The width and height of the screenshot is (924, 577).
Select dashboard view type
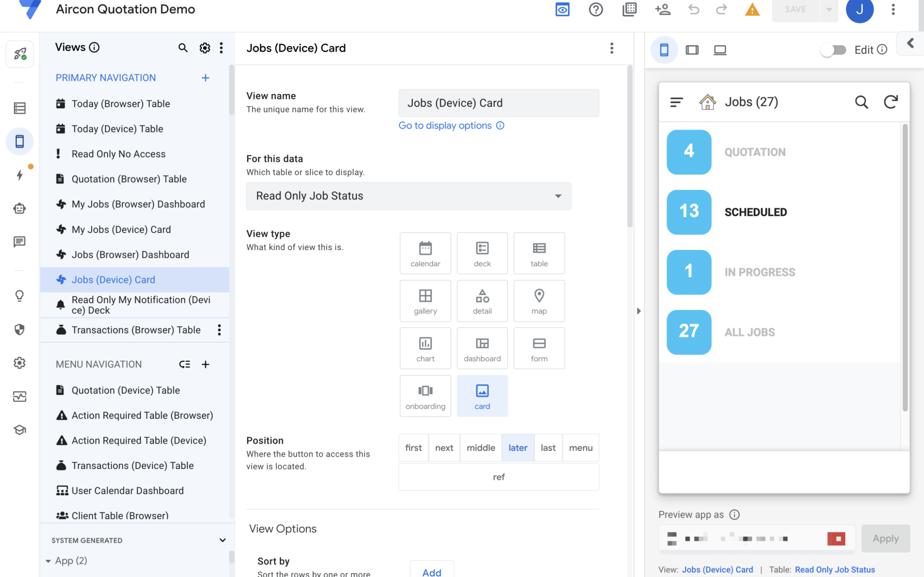pos(482,348)
